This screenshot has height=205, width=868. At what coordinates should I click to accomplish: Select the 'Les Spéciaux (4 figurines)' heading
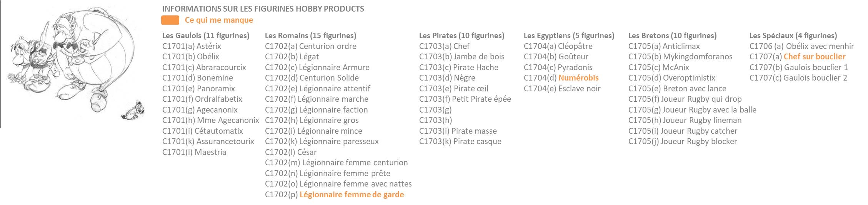(793, 35)
